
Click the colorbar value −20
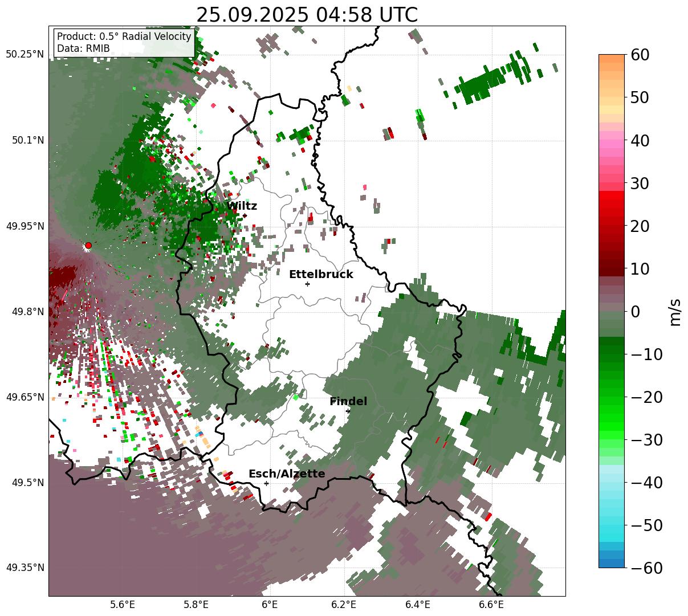pos(647,397)
